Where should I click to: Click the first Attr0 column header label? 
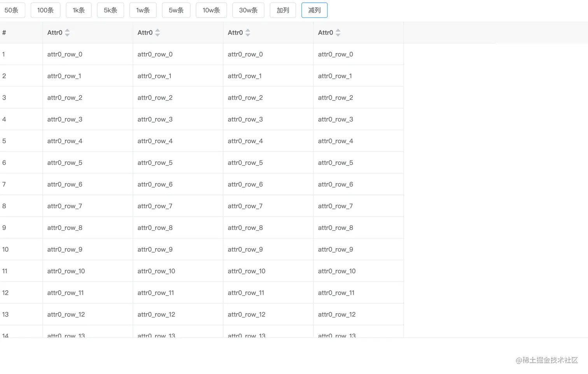coord(55,33)
